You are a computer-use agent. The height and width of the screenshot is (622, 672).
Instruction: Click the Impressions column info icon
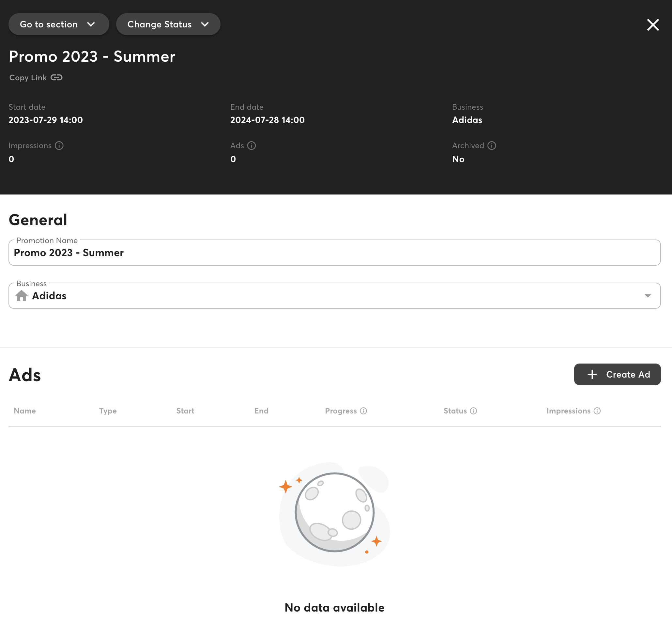tap(597, 411)
